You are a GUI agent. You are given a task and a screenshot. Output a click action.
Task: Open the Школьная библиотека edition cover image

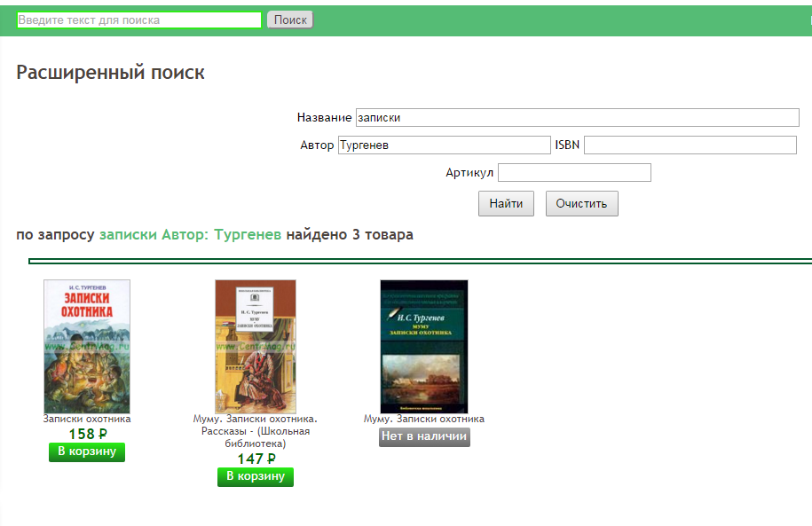pos(256,346)
